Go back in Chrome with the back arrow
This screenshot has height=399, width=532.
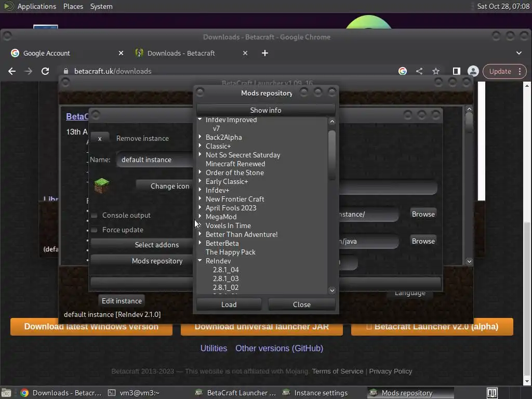tap(12, 71)
